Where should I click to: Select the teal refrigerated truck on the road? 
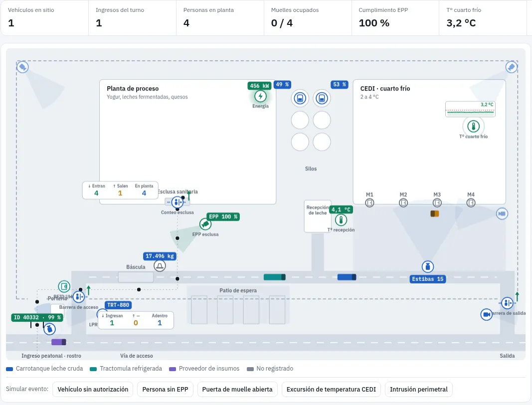pyautogui.click(x=275, y=277)
